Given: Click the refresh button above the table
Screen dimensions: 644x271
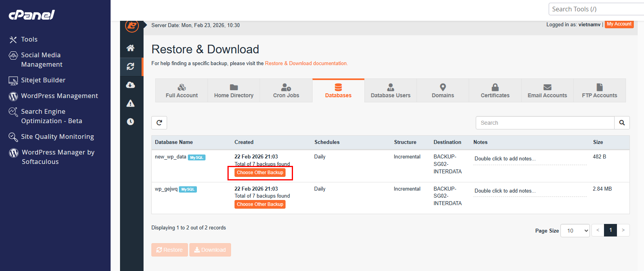Looking at the screenshot, I should pyautogui.click(x=159, y=123).
